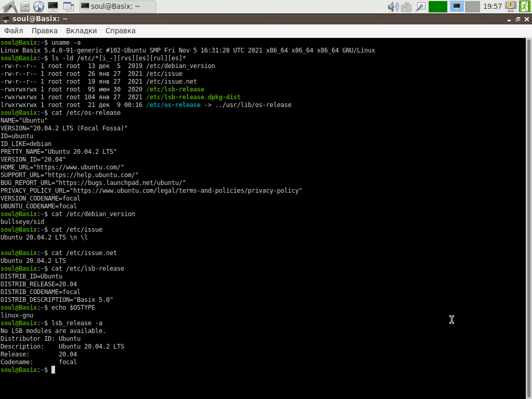Click the terminal cursor at last prompt
The image size is (532, 399).
click(x=54, y=370)
